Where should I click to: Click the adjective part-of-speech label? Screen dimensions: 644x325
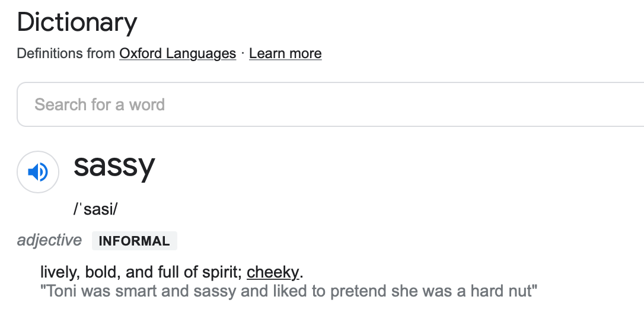49,240
